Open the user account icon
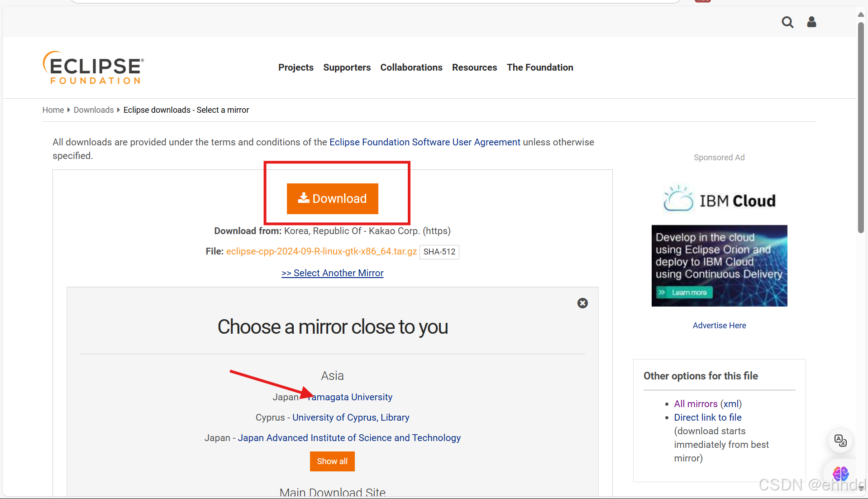 click(811, 22)
